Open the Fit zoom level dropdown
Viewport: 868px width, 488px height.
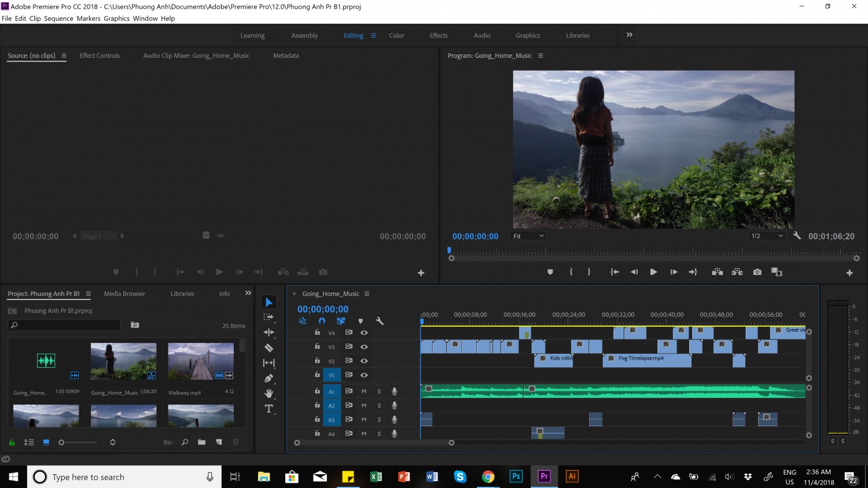tap(528, 236)
